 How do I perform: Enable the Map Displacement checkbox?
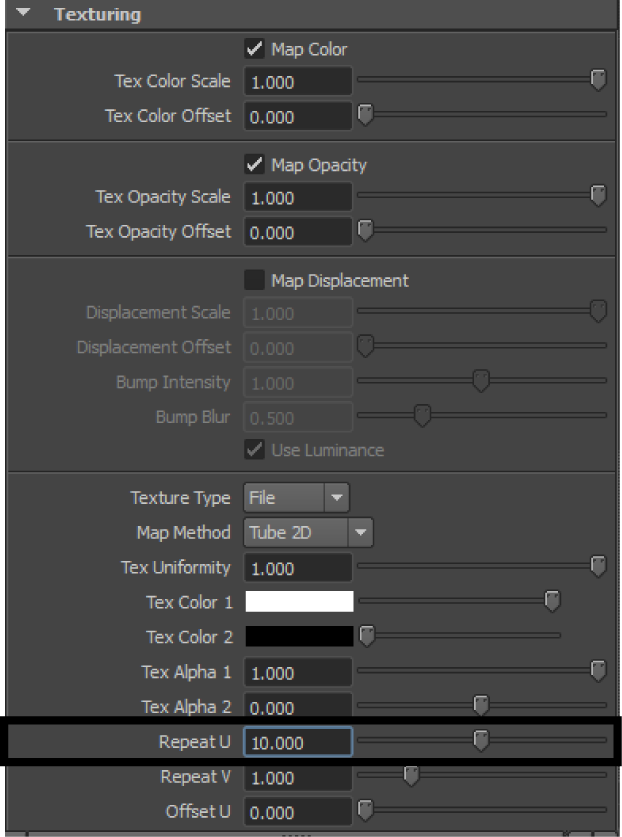click(x=254, y=280)
